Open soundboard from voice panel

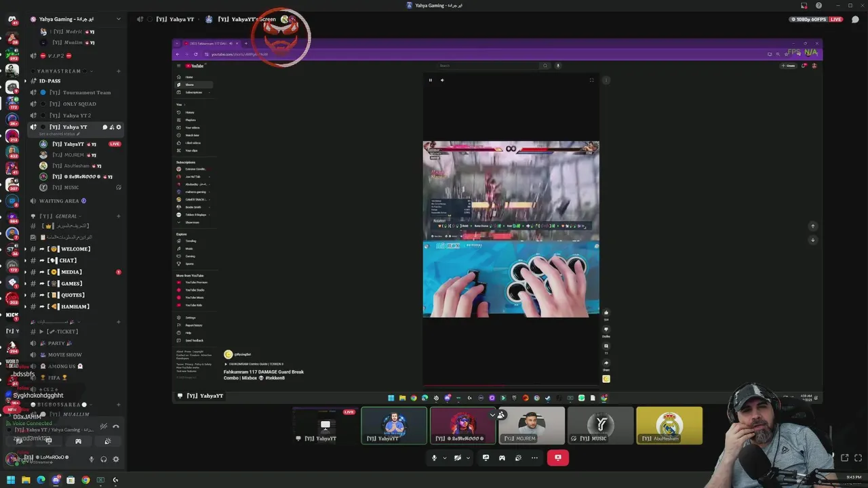(x=108, y=441)
